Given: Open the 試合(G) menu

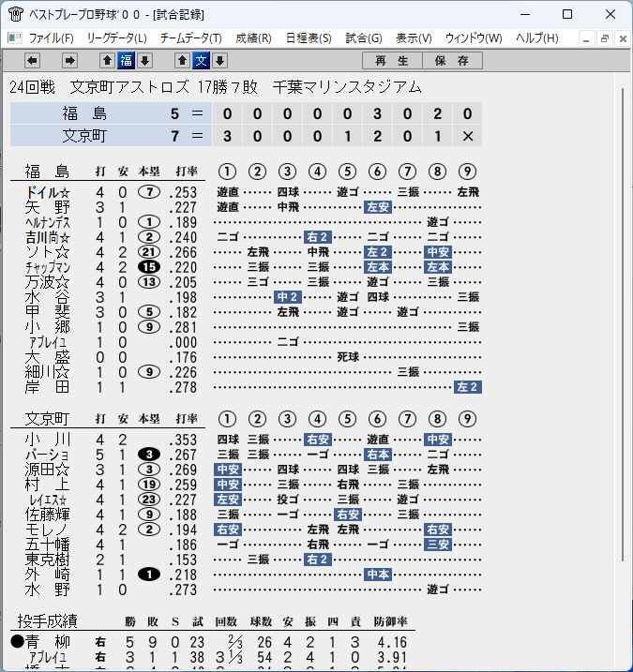Looking at the screenshot, I should (364, 38).
